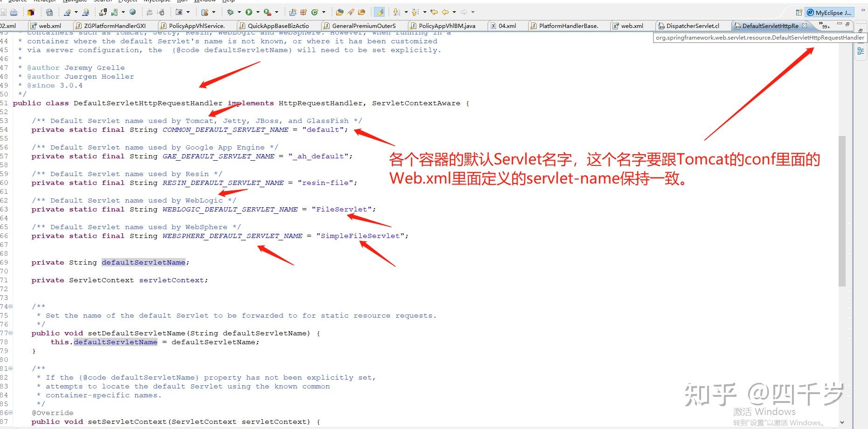The width and height of the screenshot is (868, 429).
Task: Click COMMON_DEFAULT_SERVLET_NAME constant
Action: (225, 130)
